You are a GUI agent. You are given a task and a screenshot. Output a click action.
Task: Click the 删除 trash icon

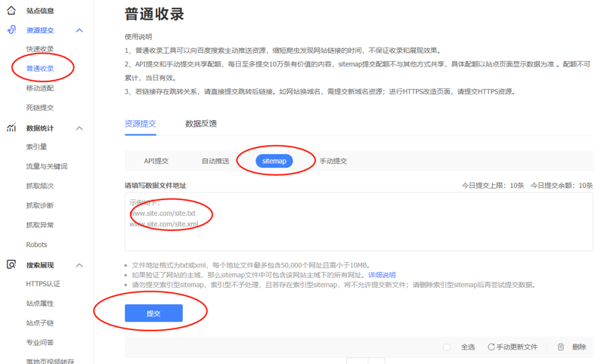[x=561, y=347]
